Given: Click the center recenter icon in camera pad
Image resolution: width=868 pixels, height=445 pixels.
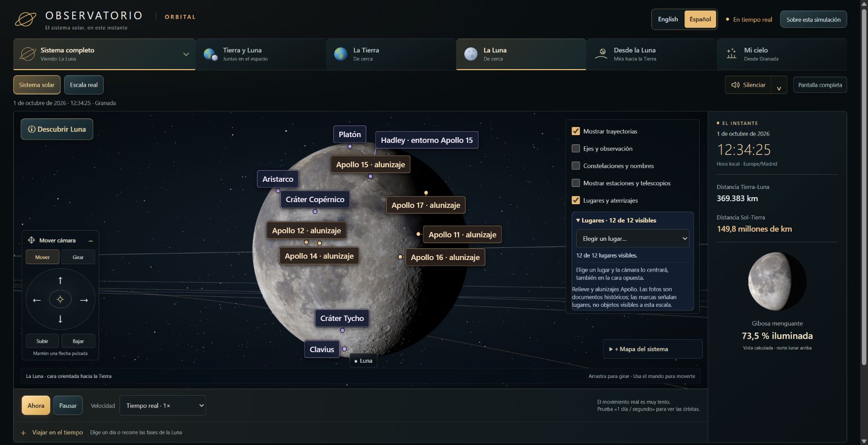Looking at the screenshot, I should point(60,300).
